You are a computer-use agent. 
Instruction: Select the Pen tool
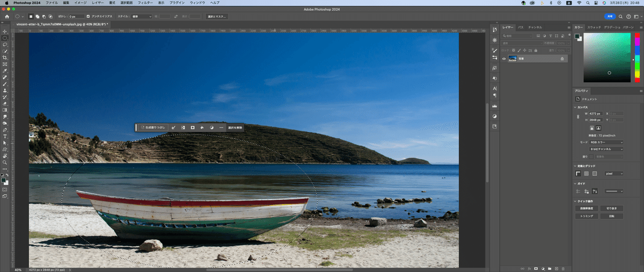[x=5, y=130]
